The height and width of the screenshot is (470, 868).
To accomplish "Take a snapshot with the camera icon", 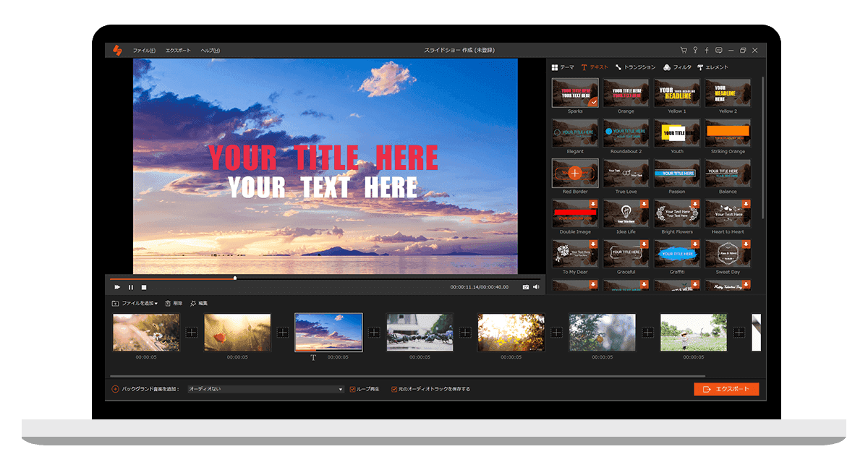I will 526,287.
